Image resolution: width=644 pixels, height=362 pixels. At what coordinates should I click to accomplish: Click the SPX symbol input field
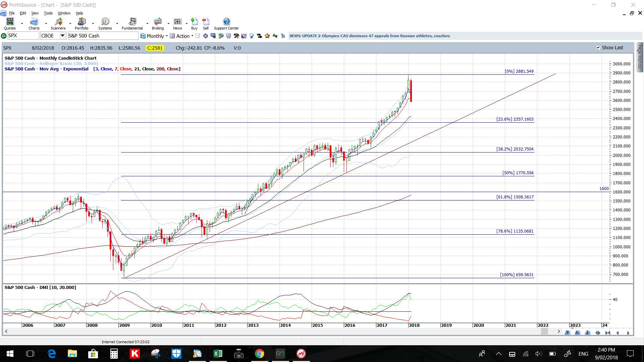[23, 36]
